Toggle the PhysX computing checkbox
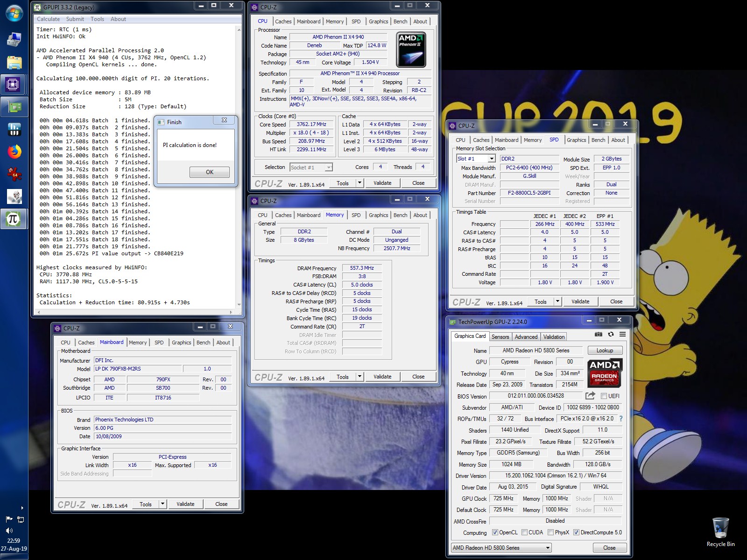The height and width of the screenshot is (560, 747). point(551,532)
